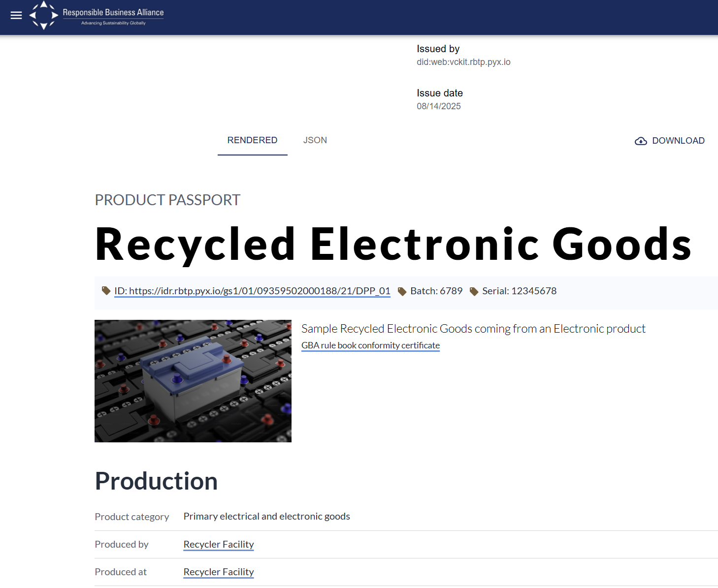The height and width of the screenshot is (588, 718).
Task: Open the idr.rbtp.pyx.io product ID link
Action: click(252, 291)
